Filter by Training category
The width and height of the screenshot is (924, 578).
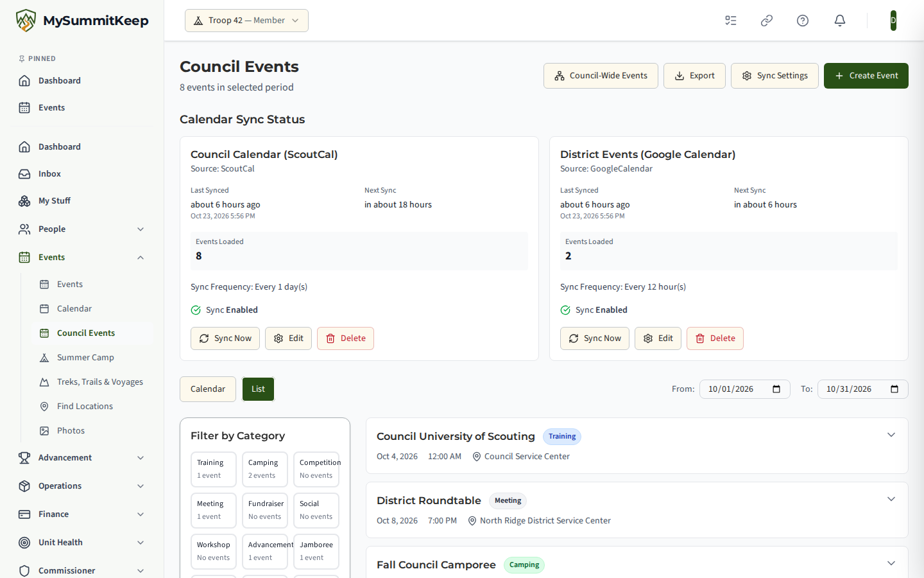(214, 469)
